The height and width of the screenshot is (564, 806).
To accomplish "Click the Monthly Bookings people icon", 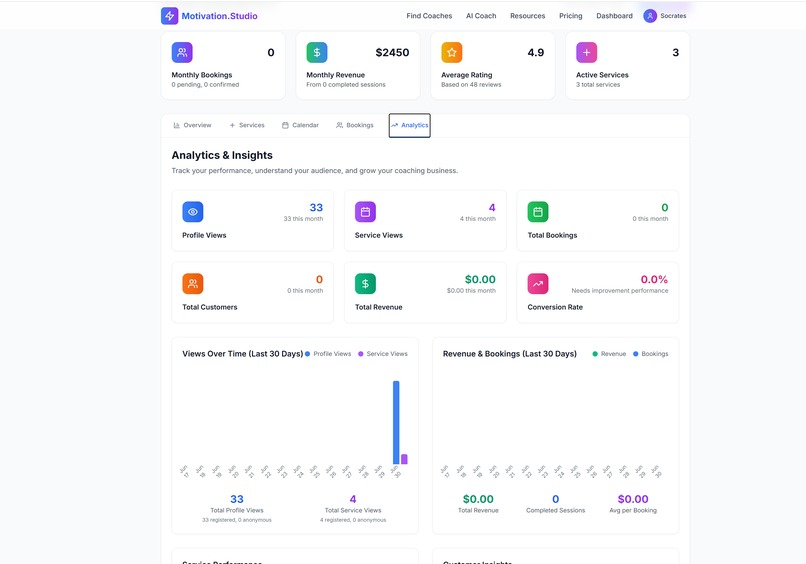I will (182, 52).
